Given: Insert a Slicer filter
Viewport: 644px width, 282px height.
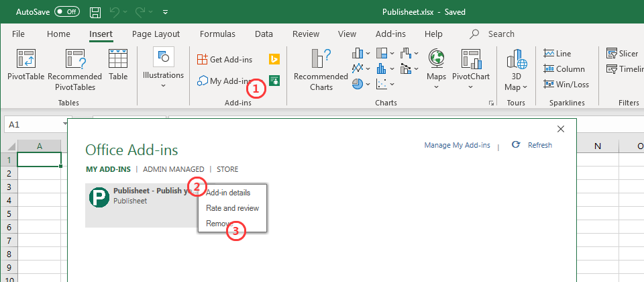Looking at the screenshot, I should coord(623,54).
